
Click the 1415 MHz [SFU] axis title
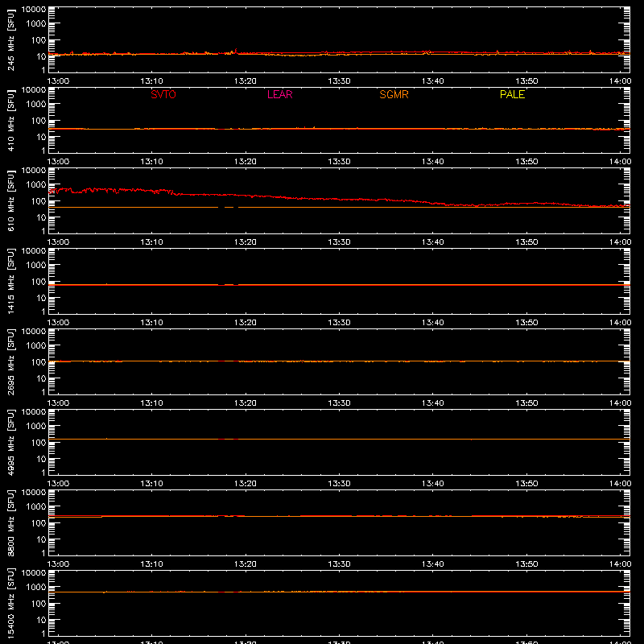pos(10,281)
